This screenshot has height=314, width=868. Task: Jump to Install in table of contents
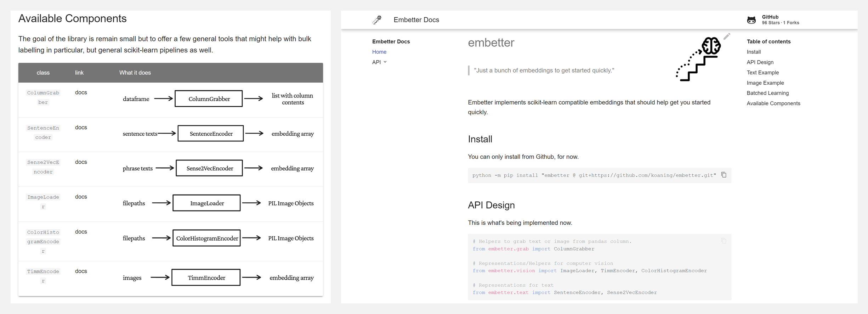[x=754, y=52]
